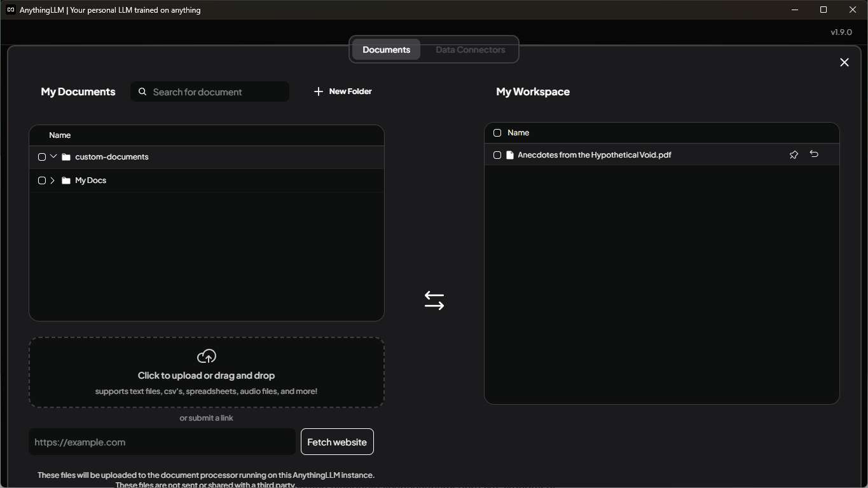Pin Anecdotes from the Hypothetical Void.pdf
This screenshot has width=868, height=488.
794,154
